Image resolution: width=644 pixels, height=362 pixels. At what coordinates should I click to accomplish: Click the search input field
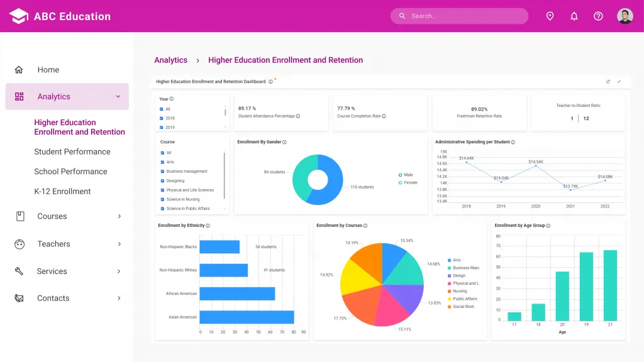[458, 16]
